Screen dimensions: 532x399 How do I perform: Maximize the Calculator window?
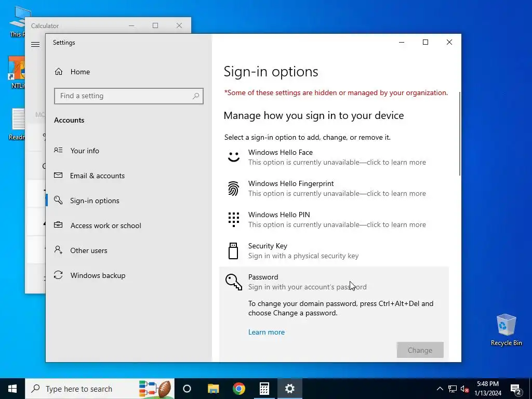click(x=155, y=25)
